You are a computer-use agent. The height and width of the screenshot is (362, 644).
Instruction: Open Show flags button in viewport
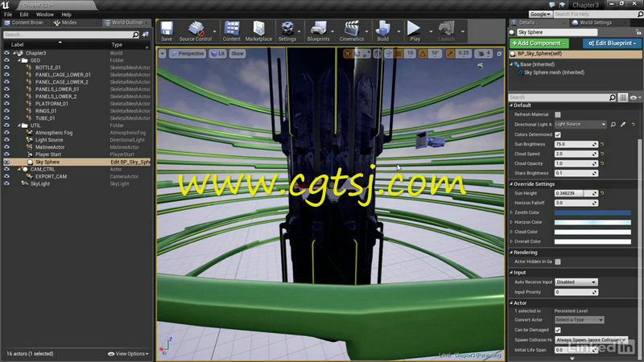(237, 53)
